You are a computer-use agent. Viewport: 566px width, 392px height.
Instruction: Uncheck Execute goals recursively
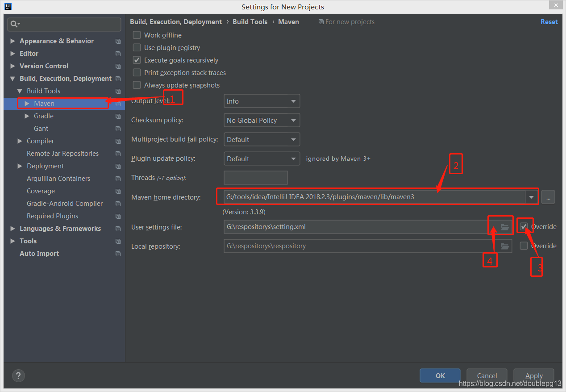tap(137, 60)
